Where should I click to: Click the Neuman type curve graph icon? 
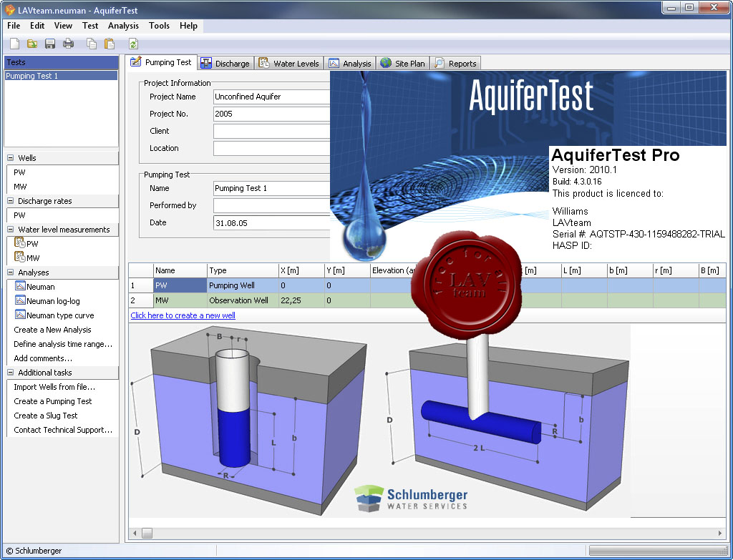click(20, 314)
